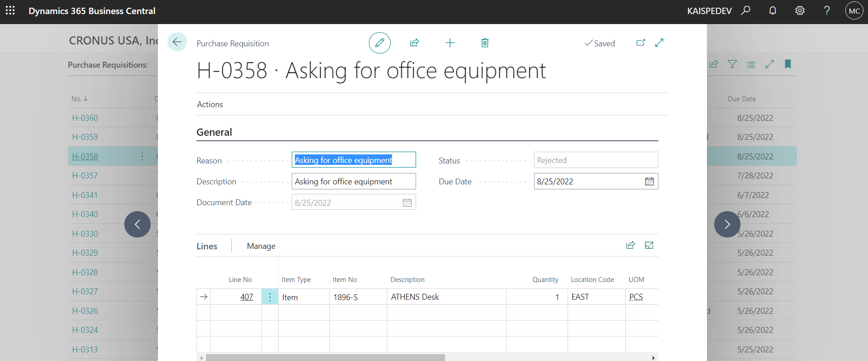Click the pencil edit mode icon
868x361 pixels.
379,43
